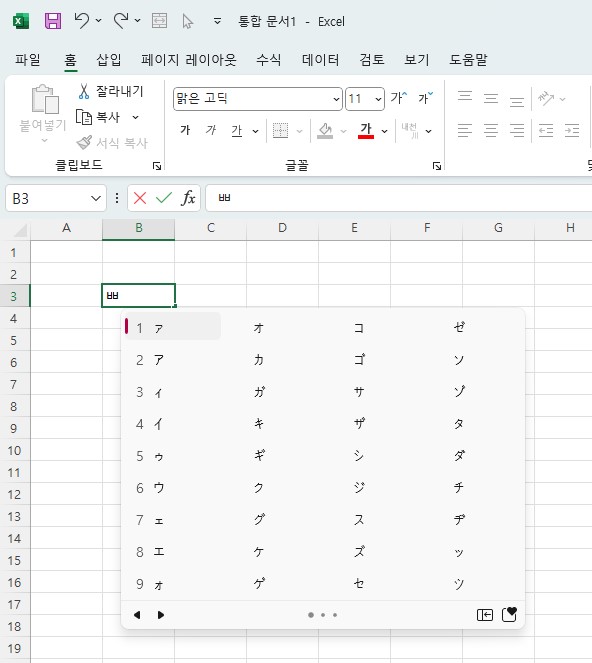Viewport: 592px width, 663px height.
Task: Apply red font color button
Action: tap(366, 130)
